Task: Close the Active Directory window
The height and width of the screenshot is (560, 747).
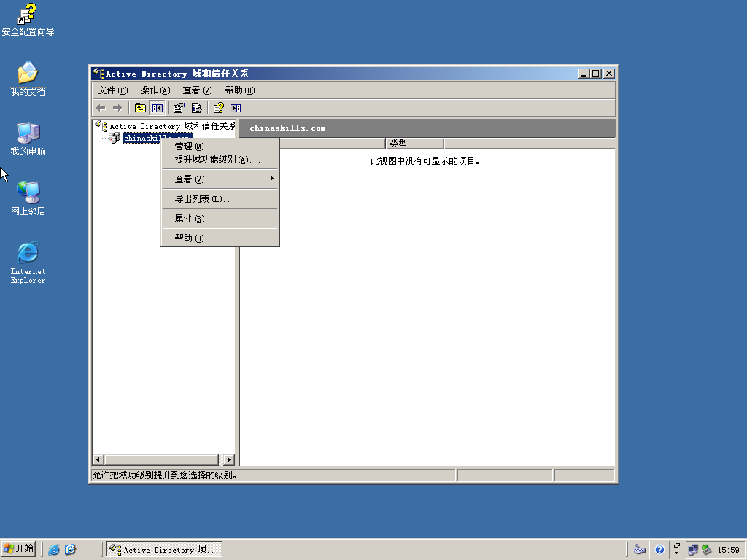Action: [609, 74]
